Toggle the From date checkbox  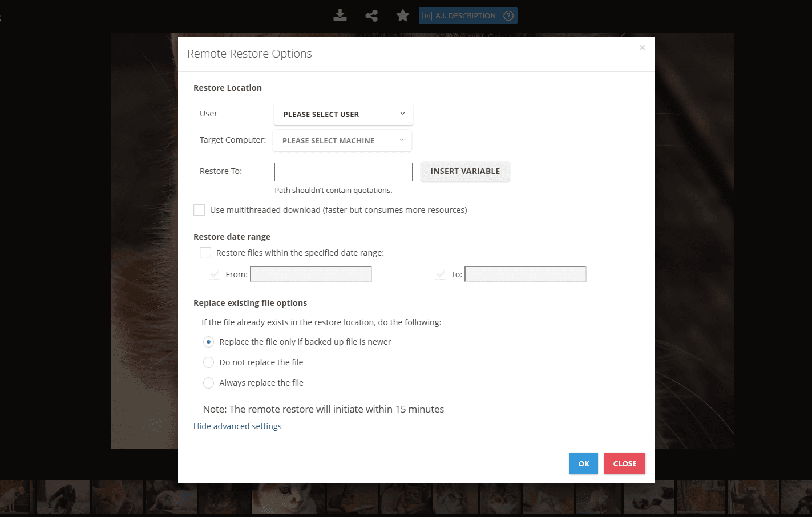[x=214, y=274]
